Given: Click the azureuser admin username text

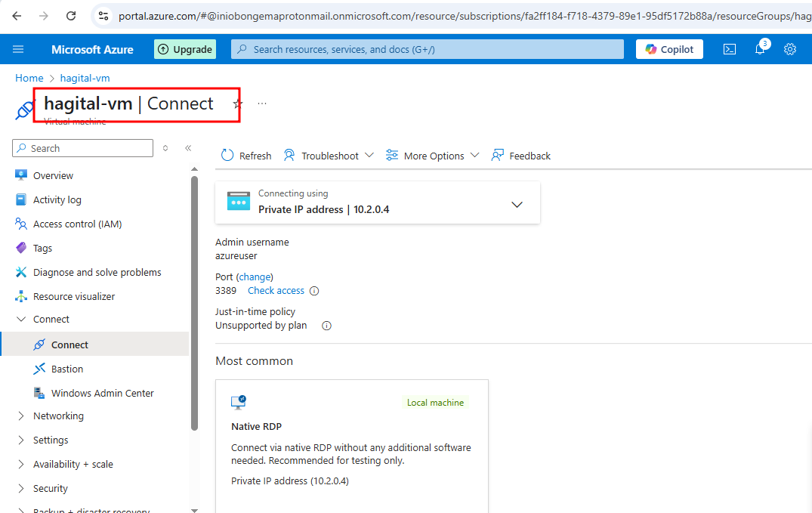Looking at the screenshot, I should 236,256.
